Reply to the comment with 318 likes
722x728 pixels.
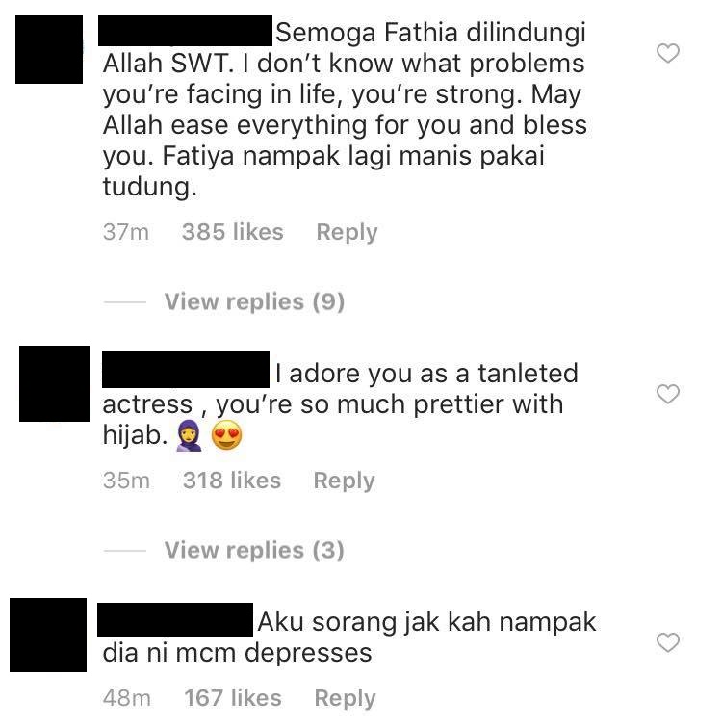coord(344,481)
